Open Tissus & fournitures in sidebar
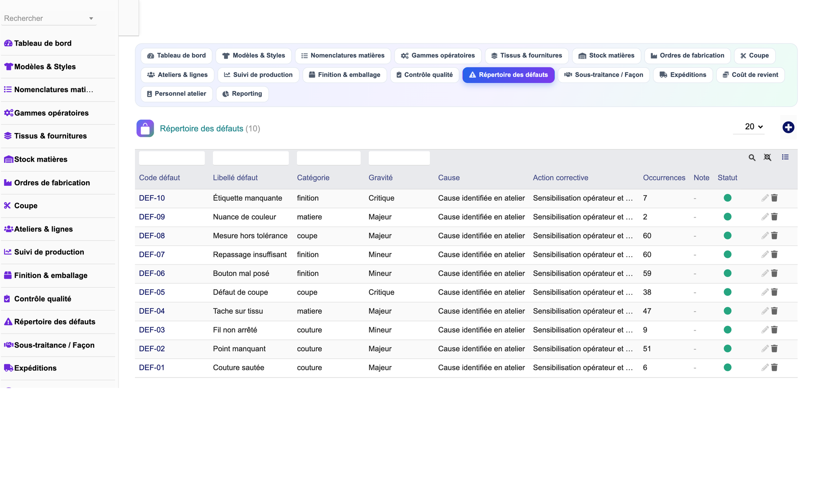This screenshot has height=504, width=815. coord(58,136)
